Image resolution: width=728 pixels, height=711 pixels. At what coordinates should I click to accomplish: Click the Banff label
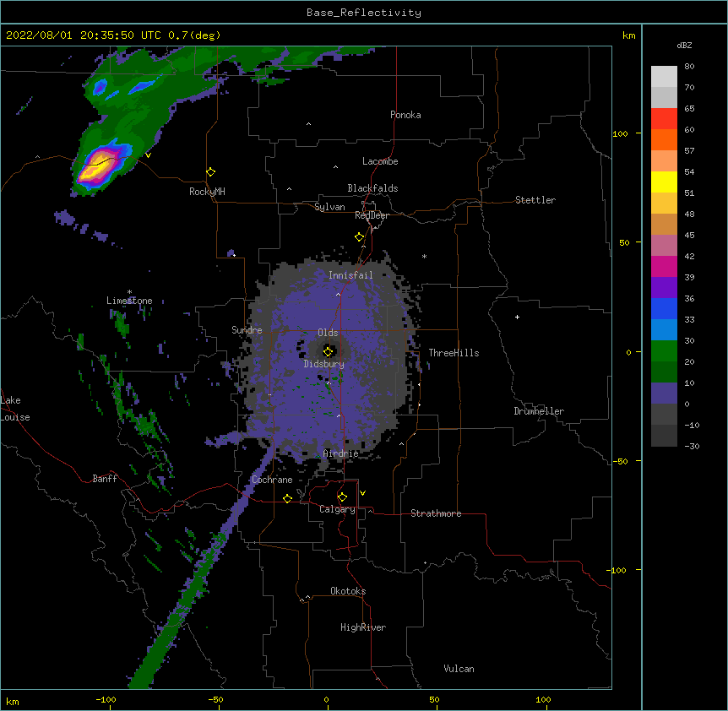(105, 479)
